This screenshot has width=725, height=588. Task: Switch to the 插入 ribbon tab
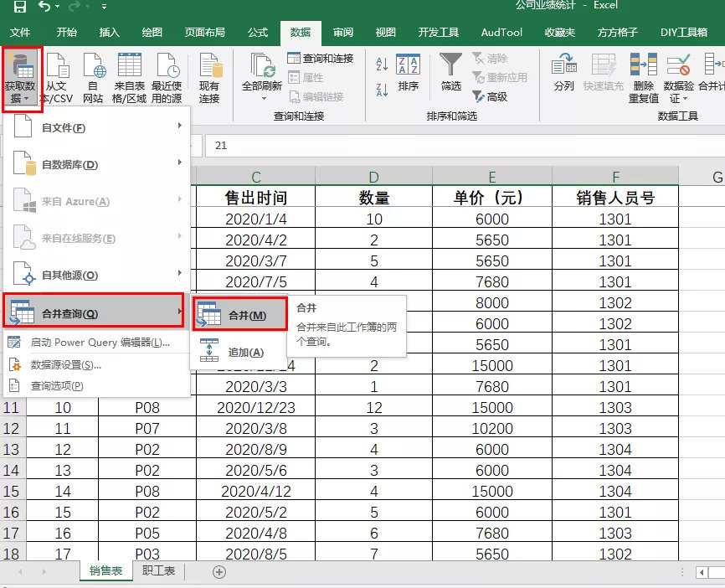[109, 33]
